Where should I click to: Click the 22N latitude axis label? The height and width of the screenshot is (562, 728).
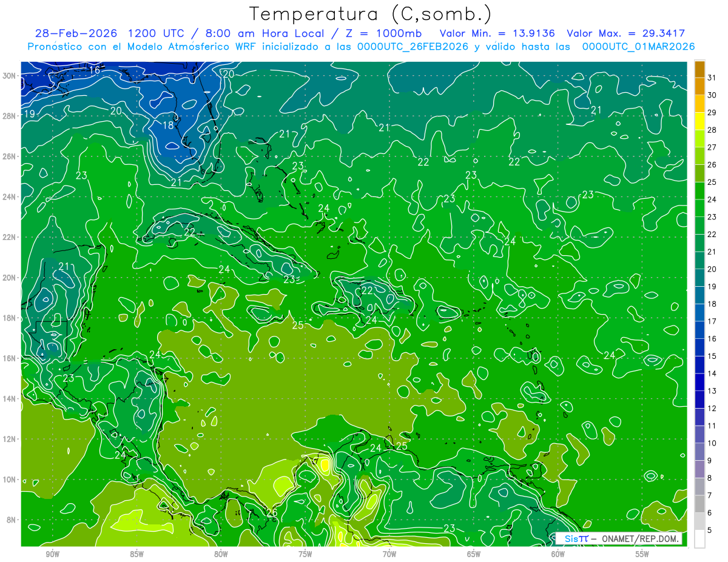click(9, 237)
